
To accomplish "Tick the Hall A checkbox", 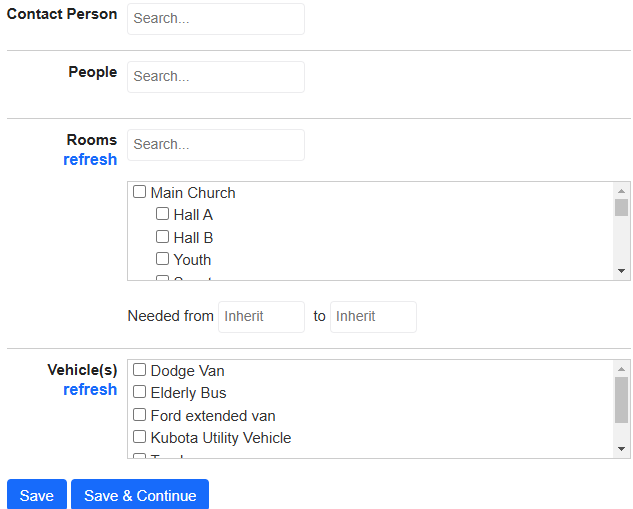I will click(x=162, y=214).
